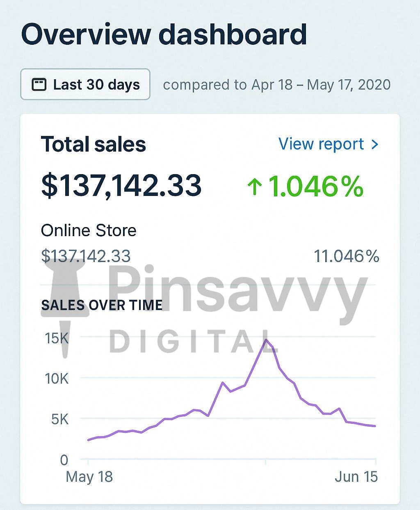Click the Pinsavvy pushpin watermark icon
Screen dimensions: 420x510
[x=65, y=304]
